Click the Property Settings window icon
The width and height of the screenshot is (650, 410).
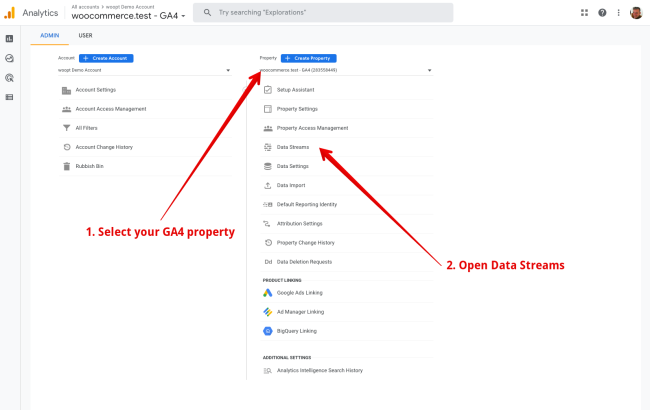pos(268,109)
